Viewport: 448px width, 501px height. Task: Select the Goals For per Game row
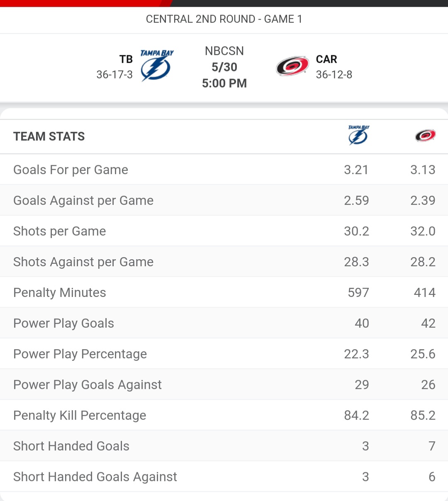coord(224,170)
